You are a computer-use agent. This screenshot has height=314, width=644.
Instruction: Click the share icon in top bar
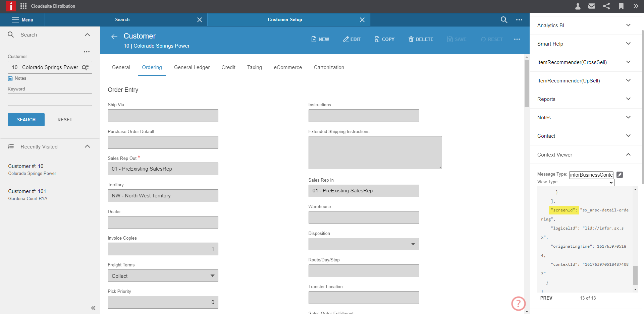[x=606, y=6]
